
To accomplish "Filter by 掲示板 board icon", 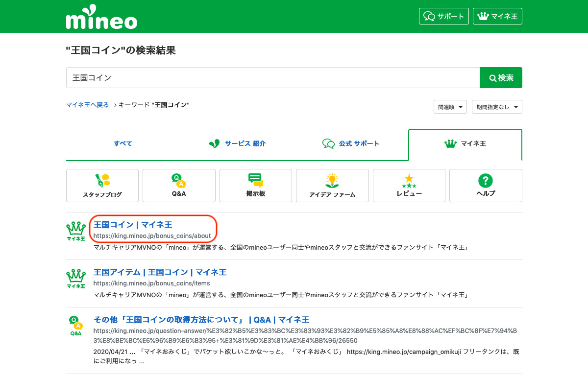I will pos(256,186).
